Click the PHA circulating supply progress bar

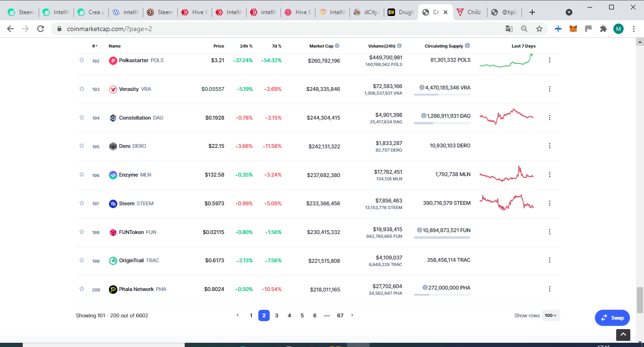(x=442, y=295)
